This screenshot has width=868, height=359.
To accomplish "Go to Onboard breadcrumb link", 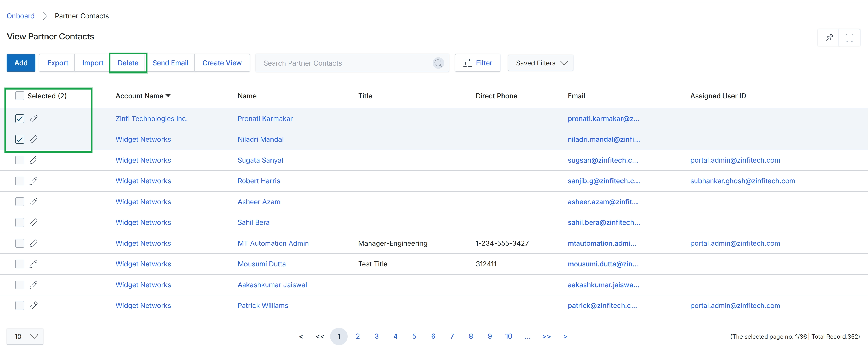I will point(21,16).
